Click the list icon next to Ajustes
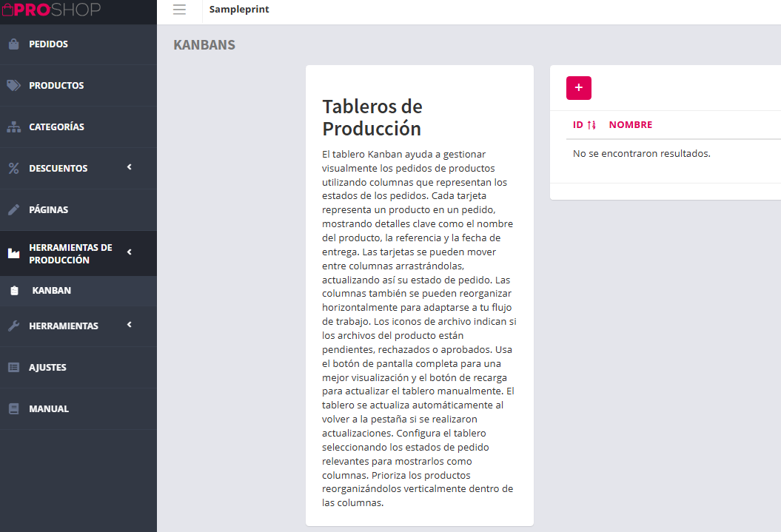This screenshot has height=532, width=781. pos(13,368)
